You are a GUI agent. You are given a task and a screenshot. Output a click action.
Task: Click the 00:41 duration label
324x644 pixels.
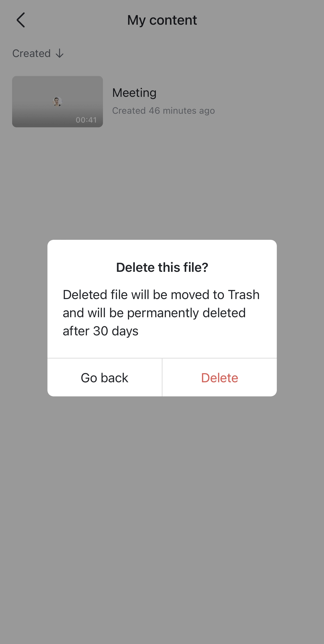point(86,120)
